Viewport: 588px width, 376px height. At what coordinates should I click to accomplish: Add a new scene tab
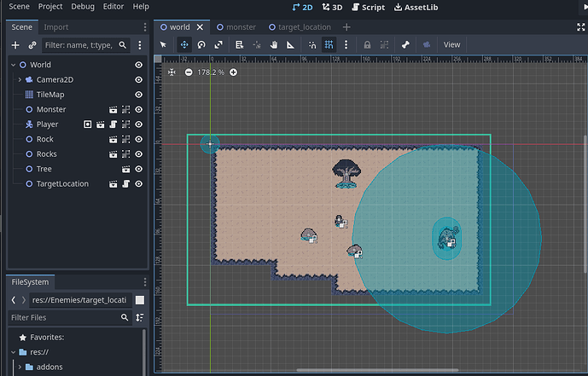coord(346,27)
